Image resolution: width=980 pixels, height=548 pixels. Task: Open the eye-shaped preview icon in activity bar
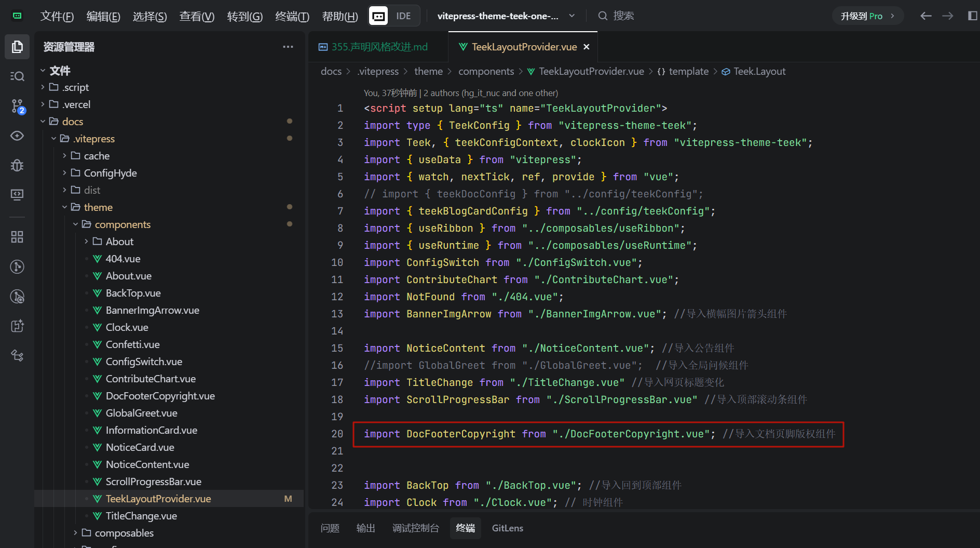click(17, 136)
